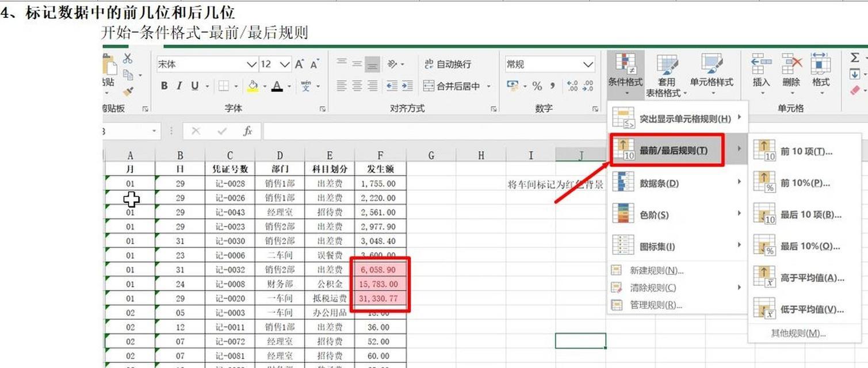Click the Copy icon in clipboard group
The image size is (868, 368).
coord(127,75)
